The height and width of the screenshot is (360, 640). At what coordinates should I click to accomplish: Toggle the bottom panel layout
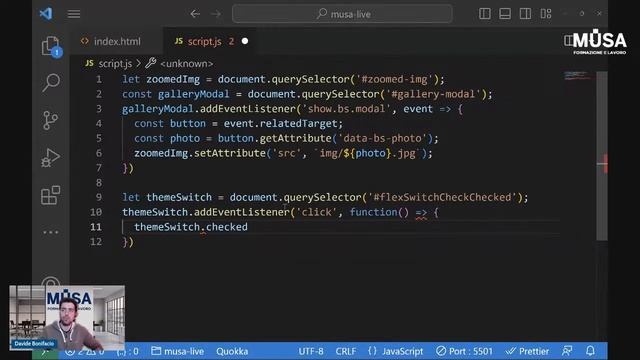click(x=505, y=14)
